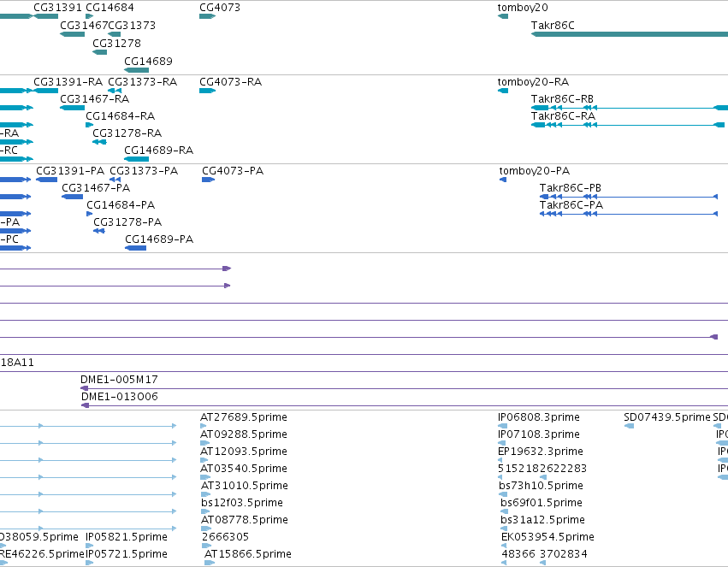Click the bs69f01.5prime EST label
This screenshot has height=567, width=728.
542,503
